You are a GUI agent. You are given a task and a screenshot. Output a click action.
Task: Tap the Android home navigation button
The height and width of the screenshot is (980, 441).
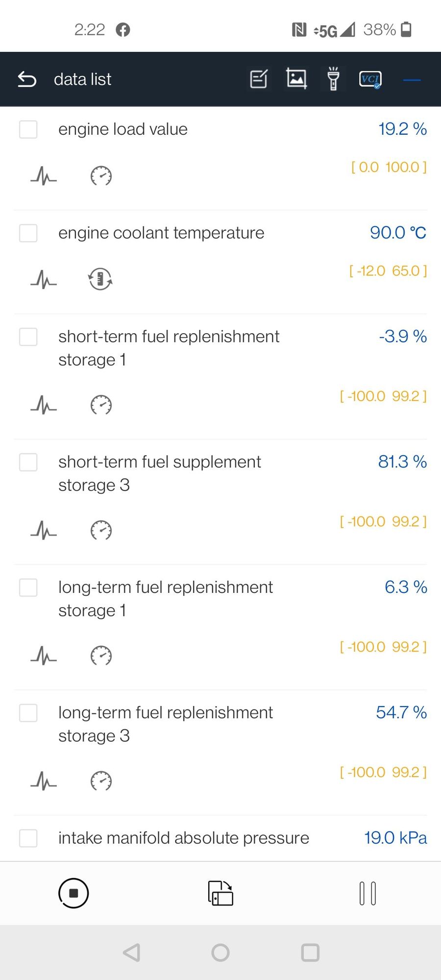(220, 953)
